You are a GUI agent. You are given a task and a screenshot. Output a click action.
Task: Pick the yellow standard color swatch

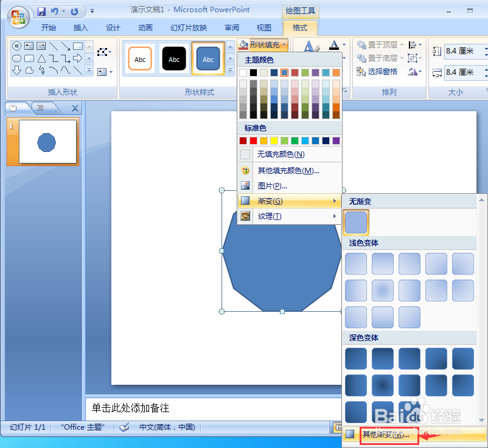[x=274, y=141]
